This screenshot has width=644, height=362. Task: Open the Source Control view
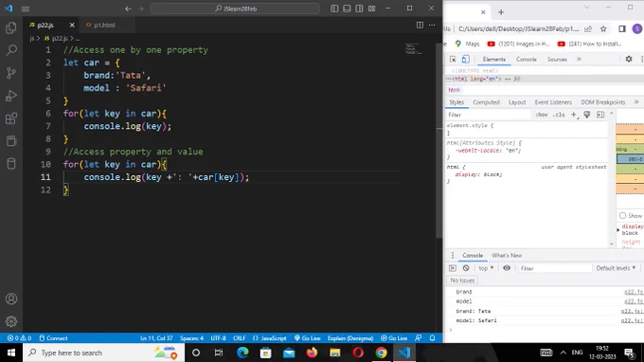pyautogui.click(x=11, y=73)
